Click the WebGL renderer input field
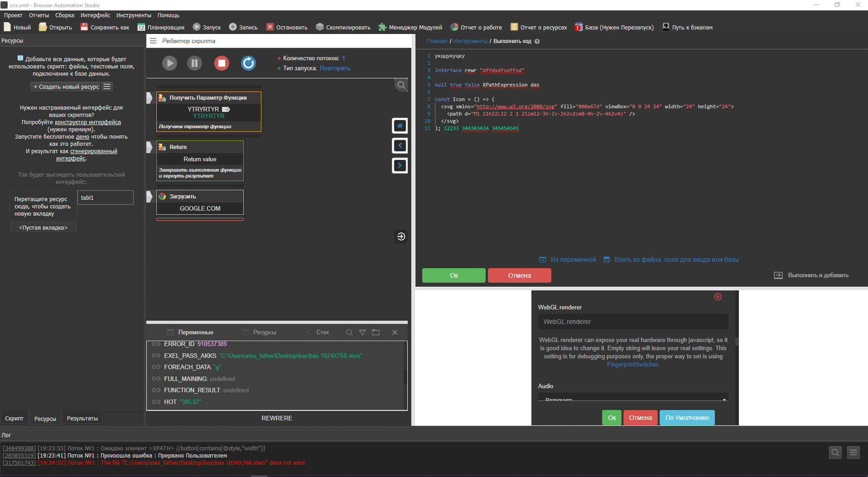 click(633, 322)
